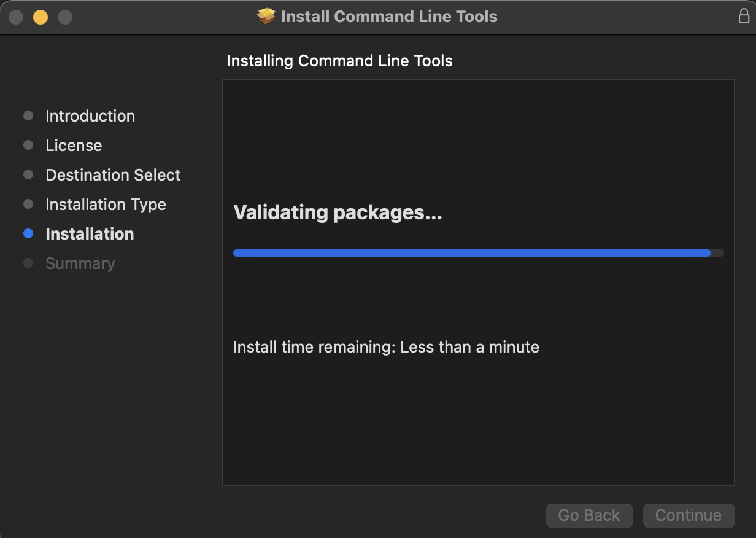Select the Summary step label
This screenshot has height=538, width=756.
click(80, 263)
